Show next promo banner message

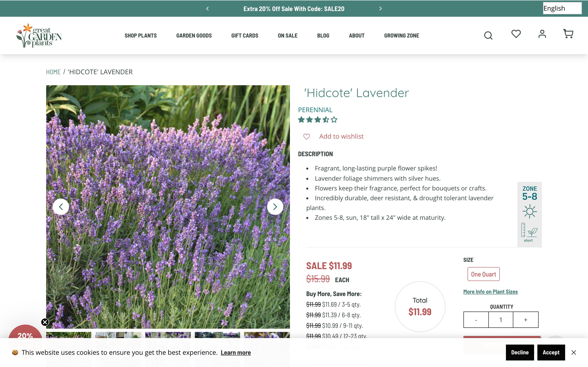coord(381,9)
